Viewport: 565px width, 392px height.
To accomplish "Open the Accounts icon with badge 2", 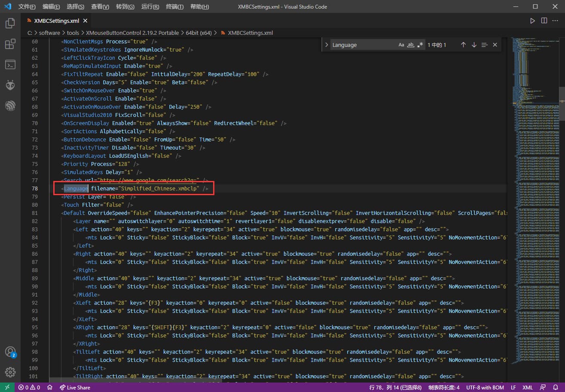I will tap(10, 352).
